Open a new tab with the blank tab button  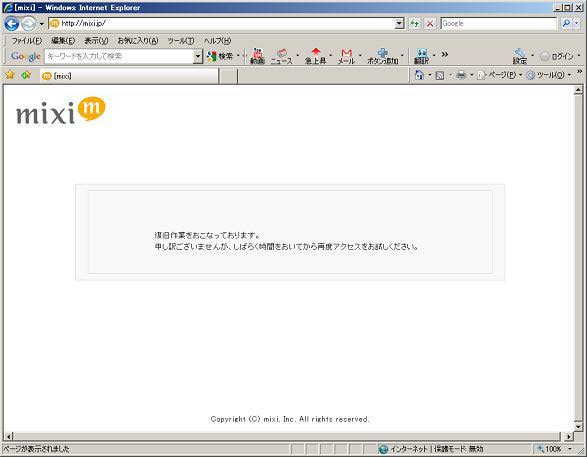point(228,76)
